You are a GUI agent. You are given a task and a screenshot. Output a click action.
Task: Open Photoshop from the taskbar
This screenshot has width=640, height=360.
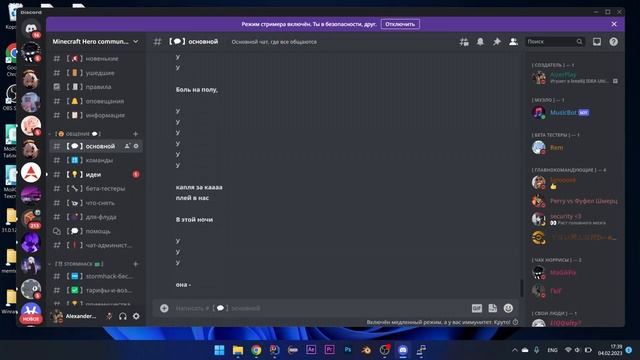tap(348, 350)
